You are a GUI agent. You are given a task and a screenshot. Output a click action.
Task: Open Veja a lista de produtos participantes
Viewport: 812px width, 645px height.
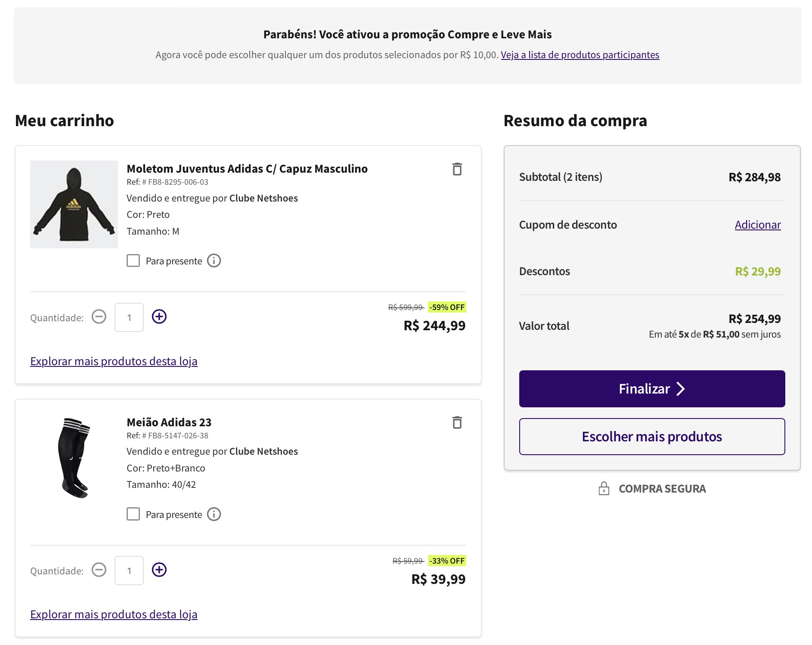click(x=580, y=55)
